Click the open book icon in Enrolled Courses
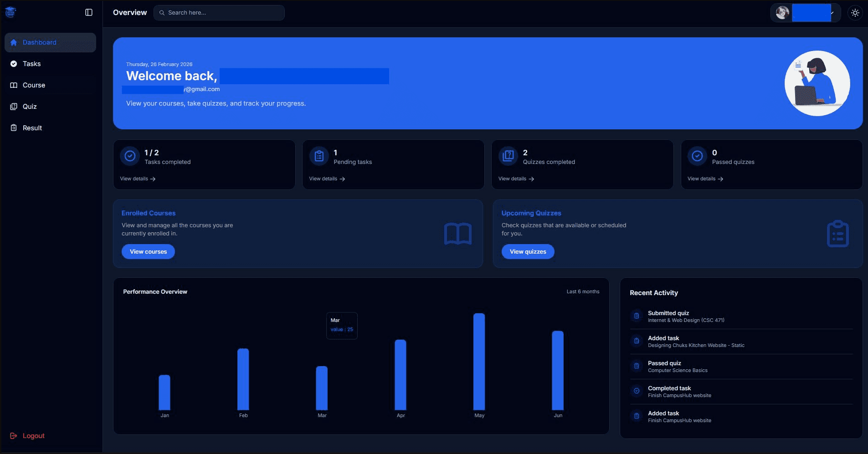868x454 pixels. tap(457, 234)
